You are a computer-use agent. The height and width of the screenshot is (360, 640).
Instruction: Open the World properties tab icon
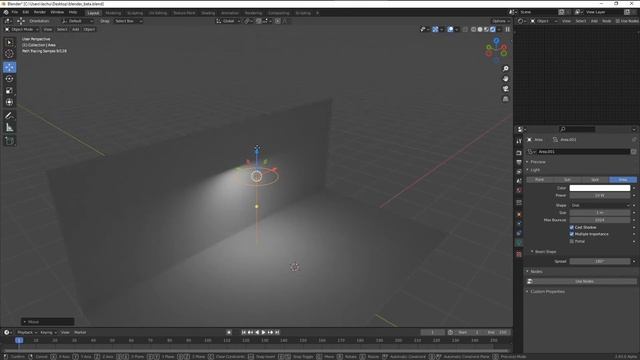pyautogui.click(x=519, y=190)
